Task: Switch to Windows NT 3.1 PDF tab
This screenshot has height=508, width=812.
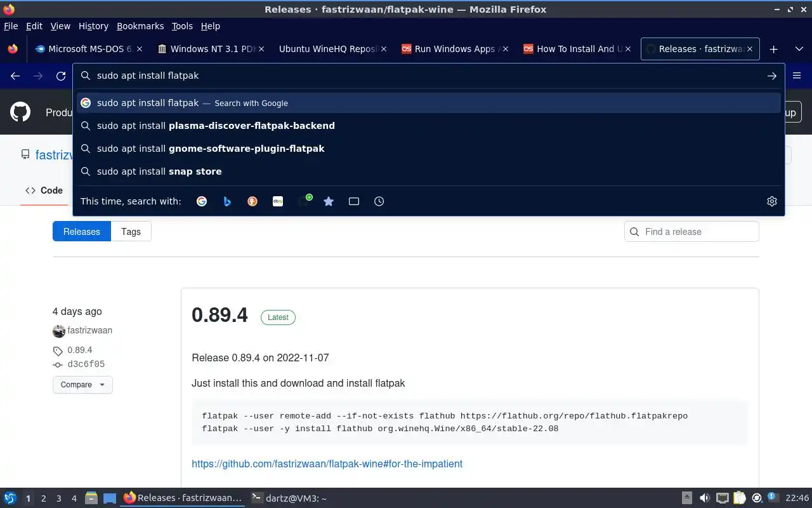Action: click(210, 49)
